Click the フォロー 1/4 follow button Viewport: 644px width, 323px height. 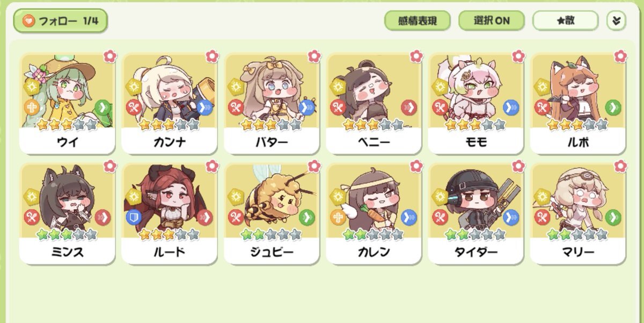[61, 20]
